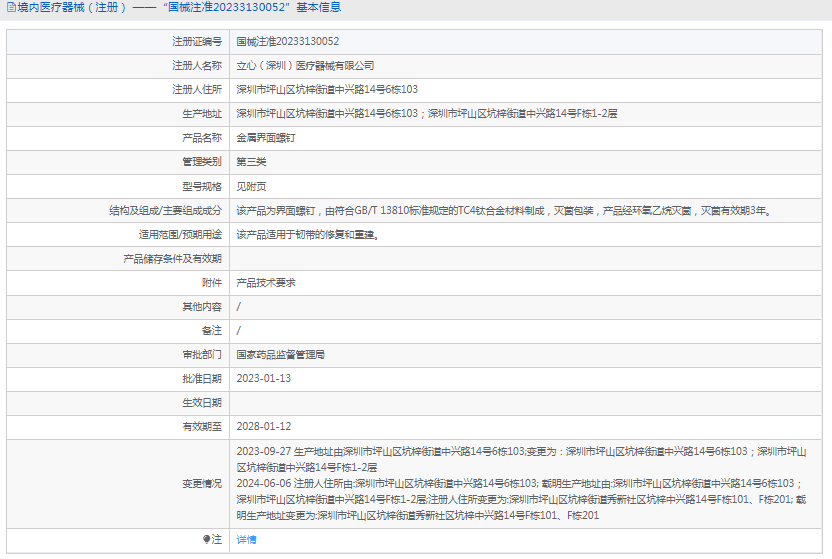Click the 其他内容 label
832x559 pixels.
click(202, 307)
